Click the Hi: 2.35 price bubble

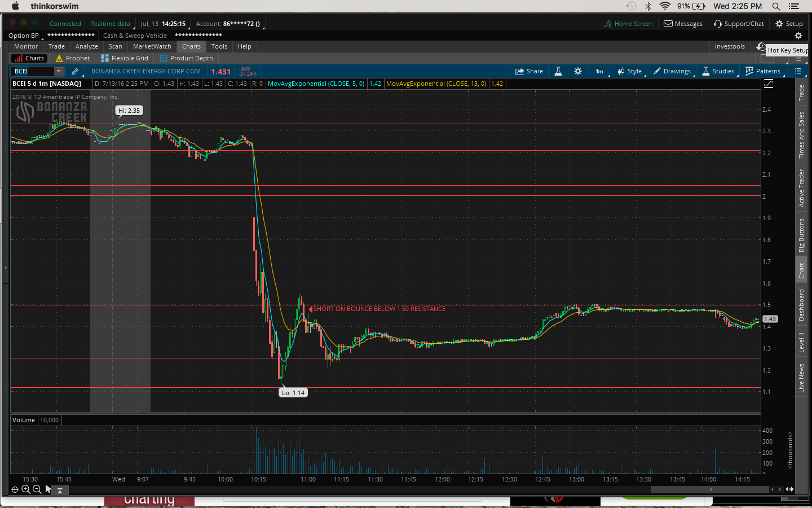129,111
